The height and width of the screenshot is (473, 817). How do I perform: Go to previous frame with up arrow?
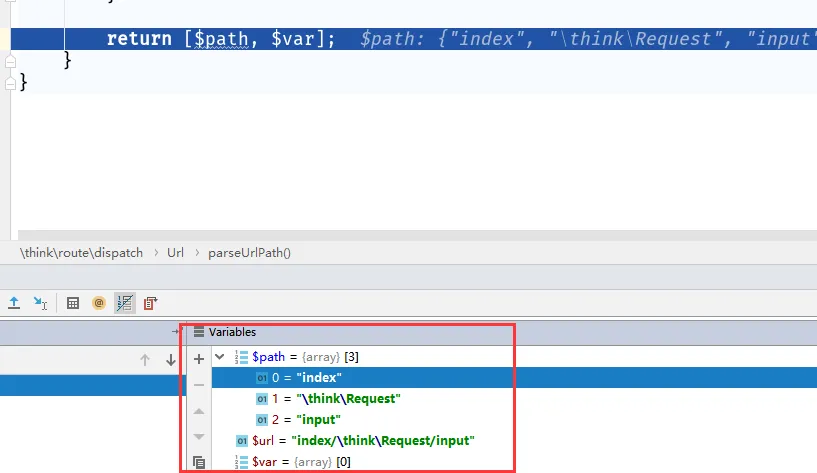[x=145, y=360]
